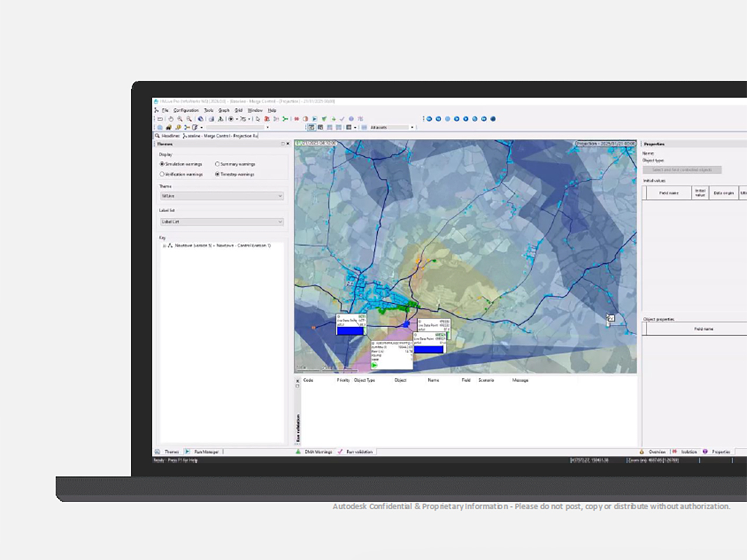Click the arrow pointer selection tool

pos(257,119)
